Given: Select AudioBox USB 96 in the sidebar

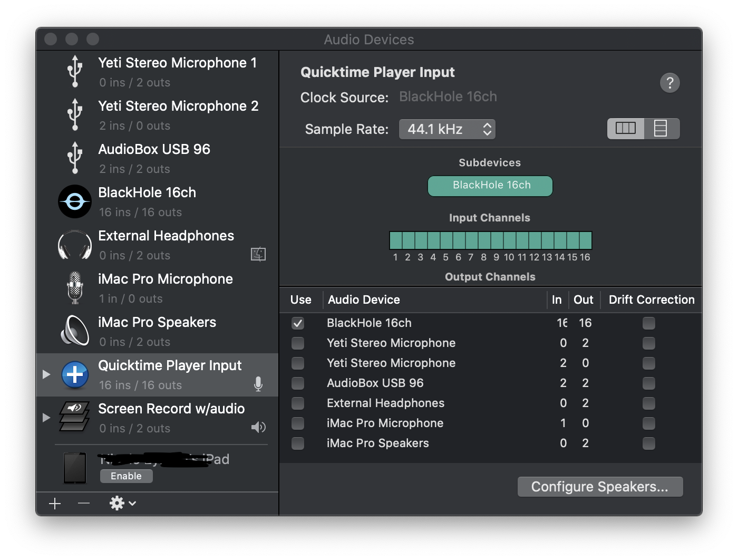Looking at the screenshot, I should click(x=157, y=158).
